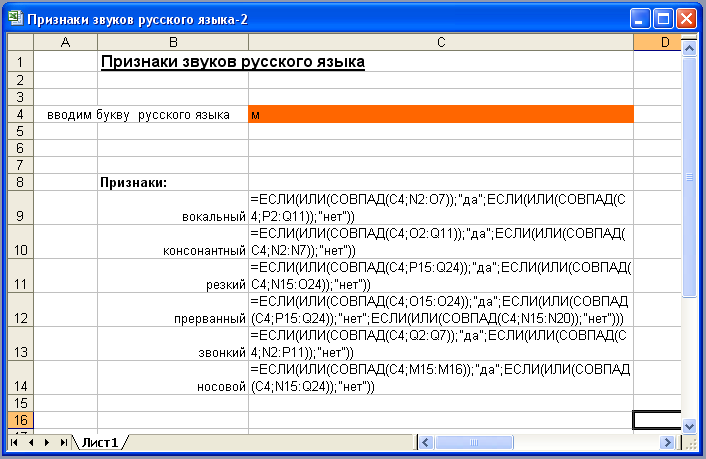Select the звонкий label cell

(x=173, y=344)
